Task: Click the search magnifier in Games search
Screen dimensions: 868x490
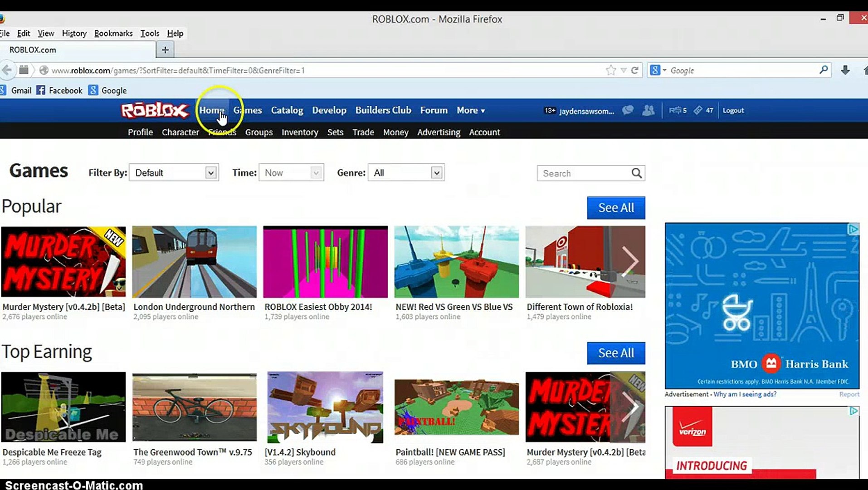Action: pos(637,173)
